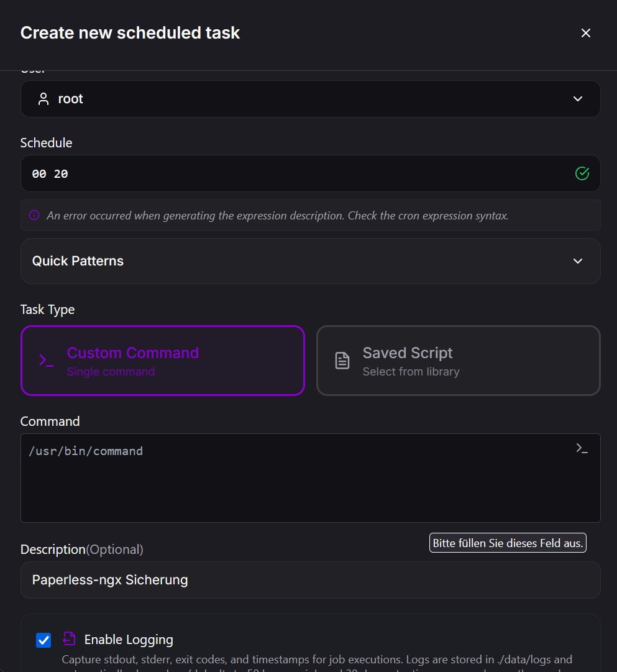
Task: Click the Description field with Paperless-ngx Sicherung
Action: 310,580
